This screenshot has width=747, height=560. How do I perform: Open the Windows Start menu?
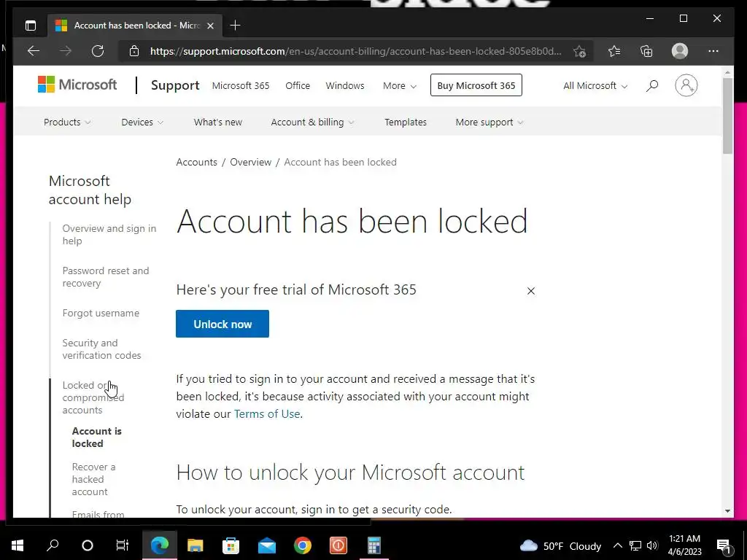18,545
